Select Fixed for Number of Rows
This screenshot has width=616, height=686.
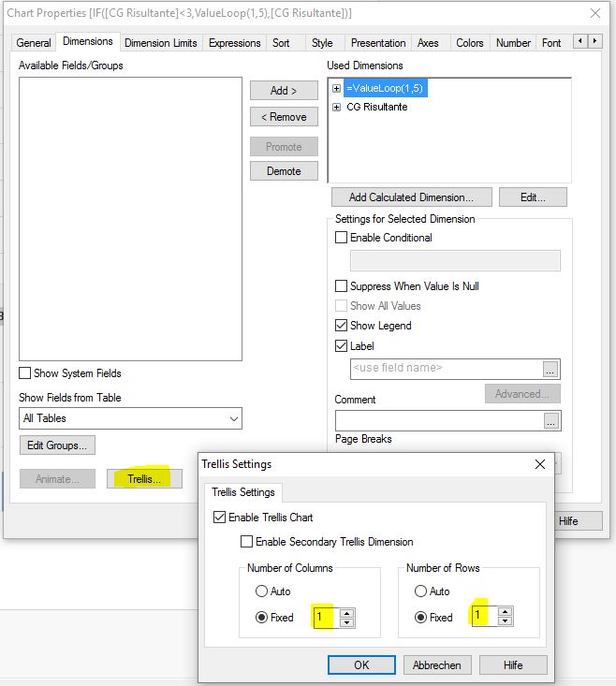tap(420, 618)
